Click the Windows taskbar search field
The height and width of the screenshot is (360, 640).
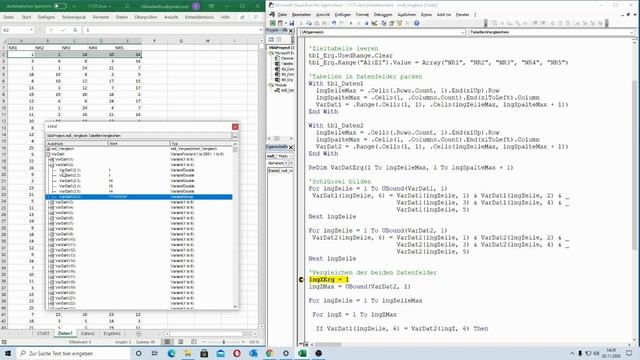(x=73, y=353)
